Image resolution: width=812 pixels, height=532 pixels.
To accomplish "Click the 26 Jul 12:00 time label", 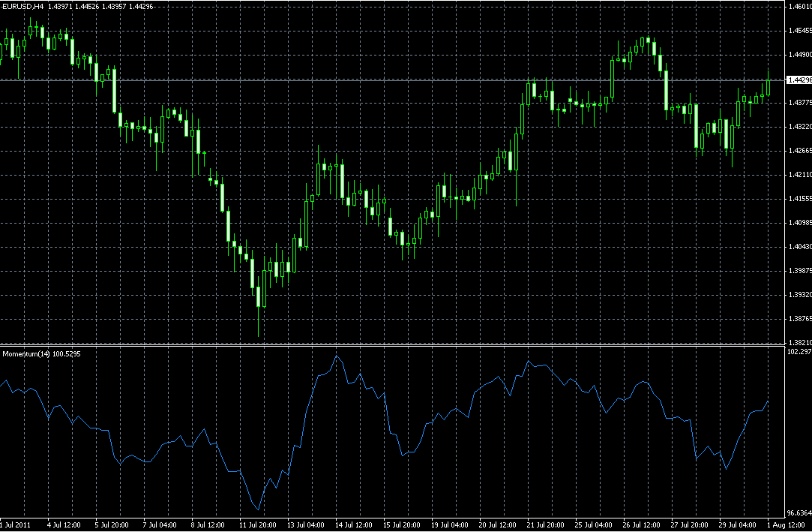I will click(642, 524).
